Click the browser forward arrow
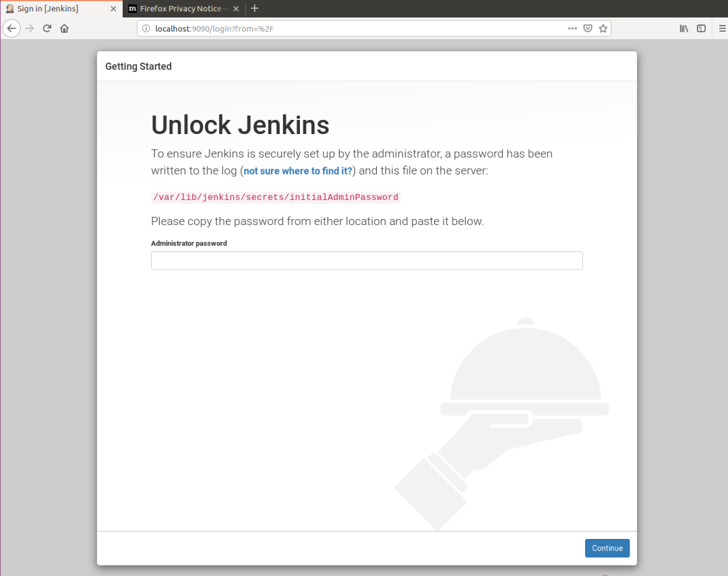This screenshot has width=728, height=576. coord(30,28)
